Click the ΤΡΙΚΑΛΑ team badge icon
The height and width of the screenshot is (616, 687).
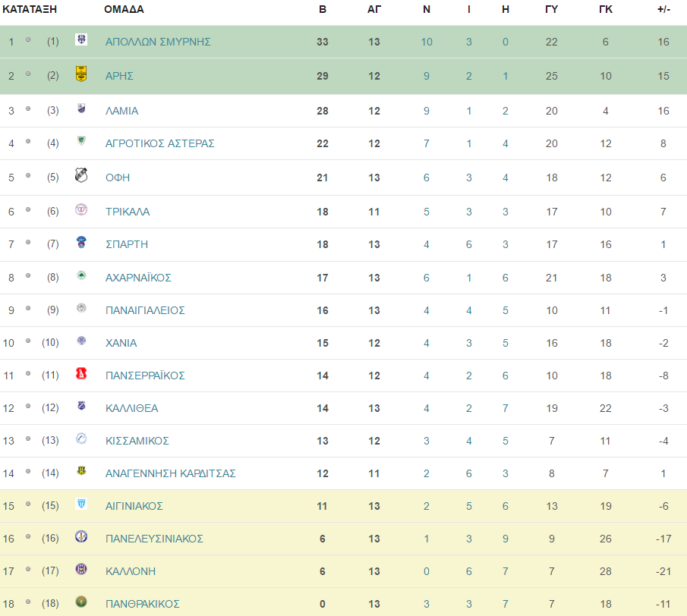click(81, 209)
